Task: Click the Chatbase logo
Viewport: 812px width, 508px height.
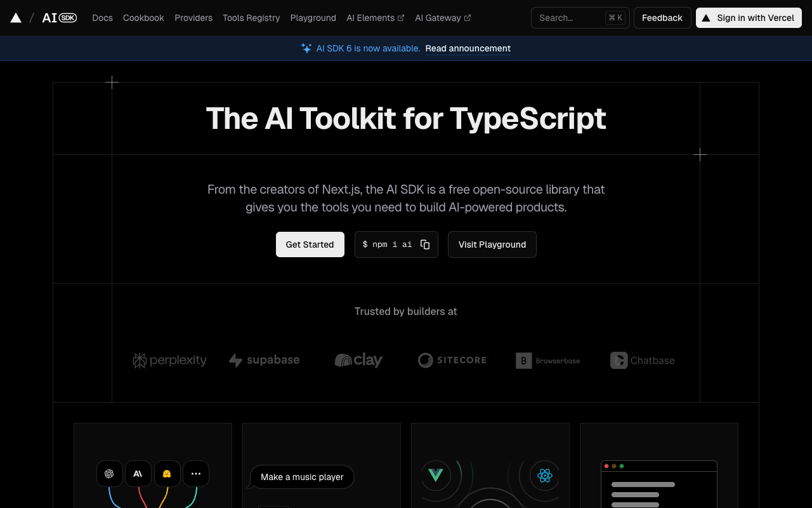Action: [642, 360]
